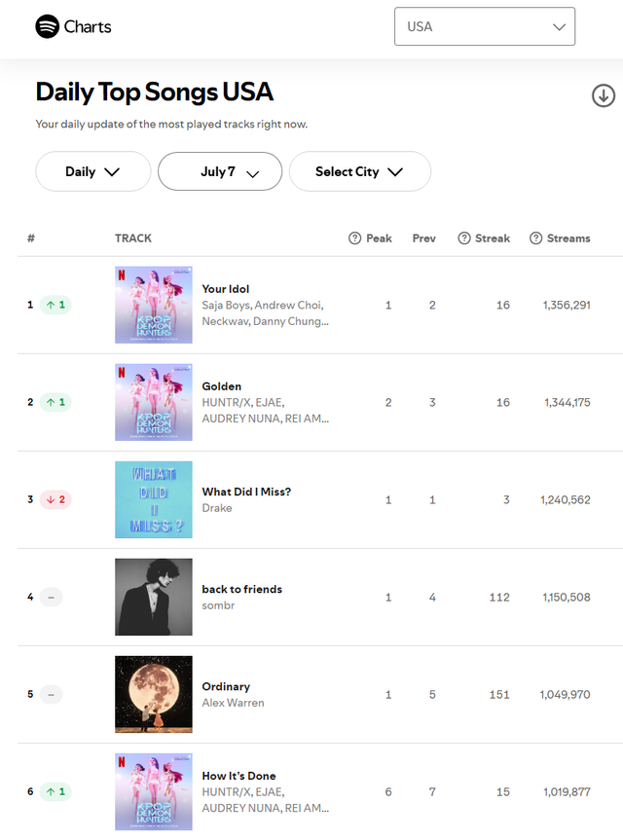The image size is (623, 840).
Task: Click the Streak column help icon
Action: (464, 238)
